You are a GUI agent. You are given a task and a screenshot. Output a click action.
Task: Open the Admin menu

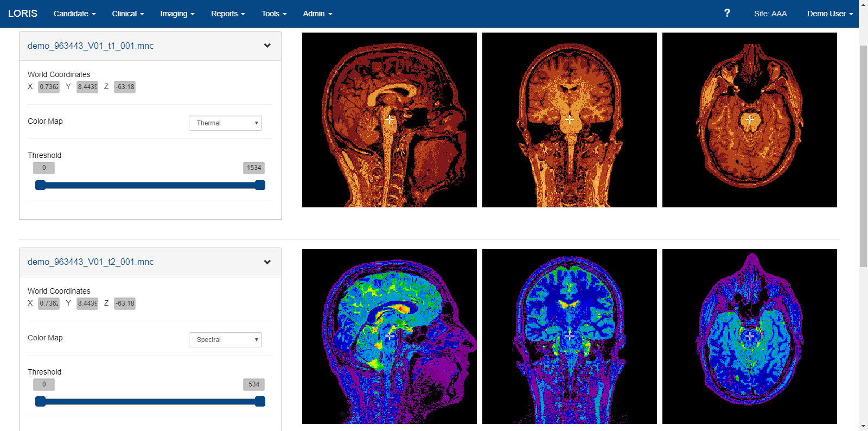click(317, 14)
